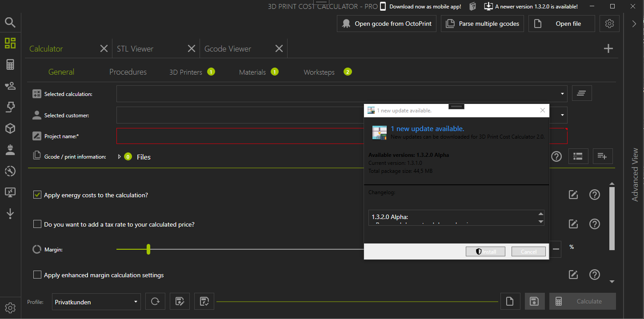Click the Margin slider thumb

pyautogui.click(x=148, y=249)
